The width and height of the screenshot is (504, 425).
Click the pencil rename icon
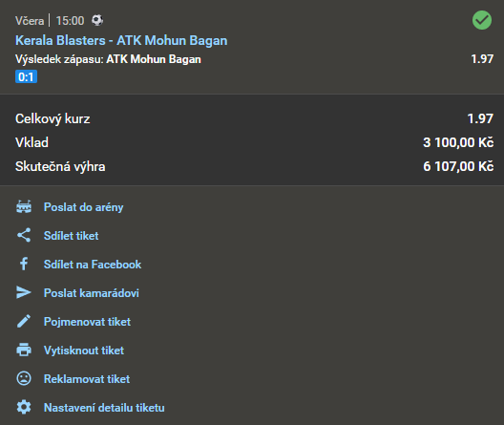[24, 321]
